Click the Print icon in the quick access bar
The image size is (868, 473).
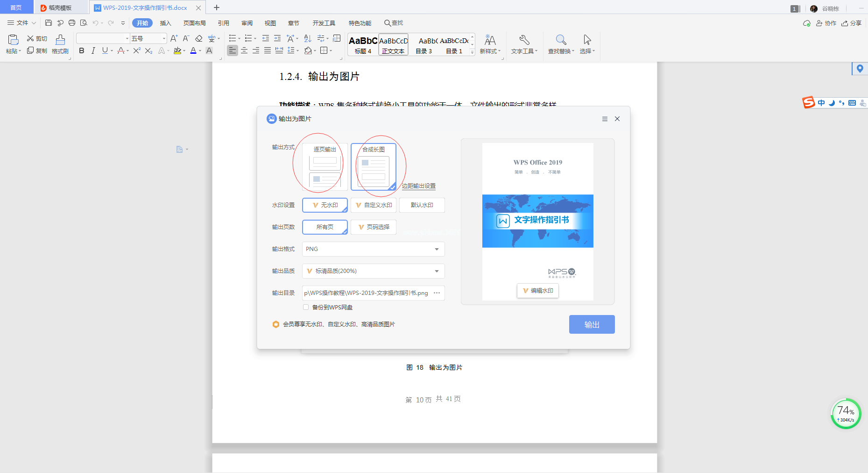pyautogui.click(x=72, y=23)
